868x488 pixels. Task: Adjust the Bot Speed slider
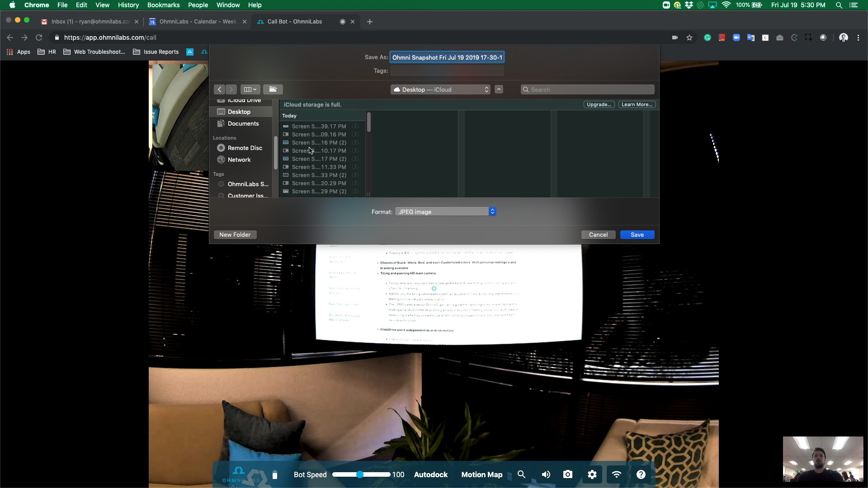(360, 474)
